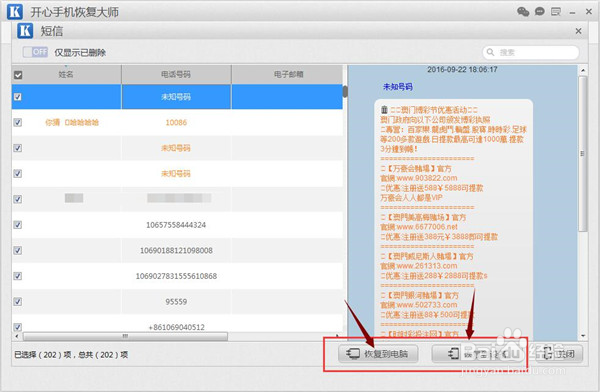
Task: Select the 1069027831555610868 row
Action: tap(177, 276)
